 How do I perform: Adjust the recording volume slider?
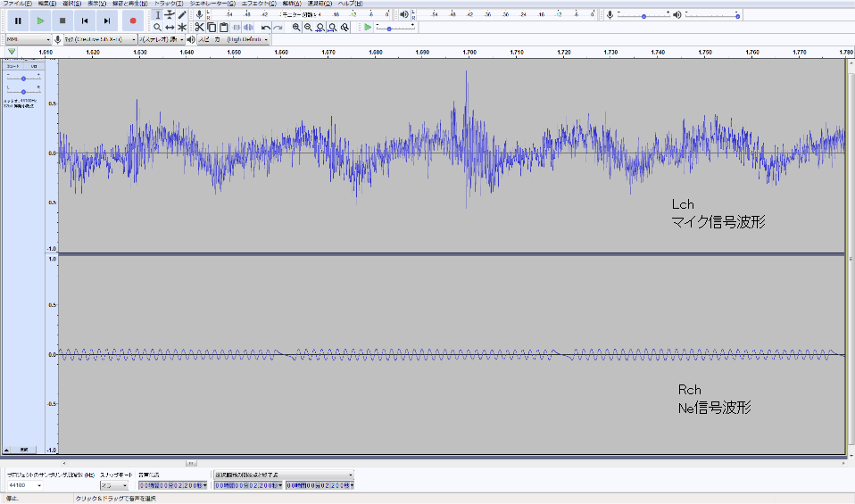[x=643, y=15]
